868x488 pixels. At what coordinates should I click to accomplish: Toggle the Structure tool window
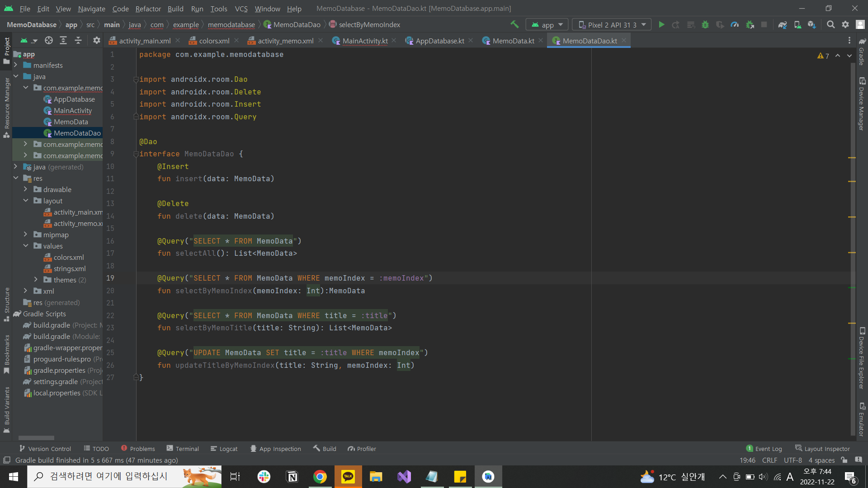click(6, 304)
